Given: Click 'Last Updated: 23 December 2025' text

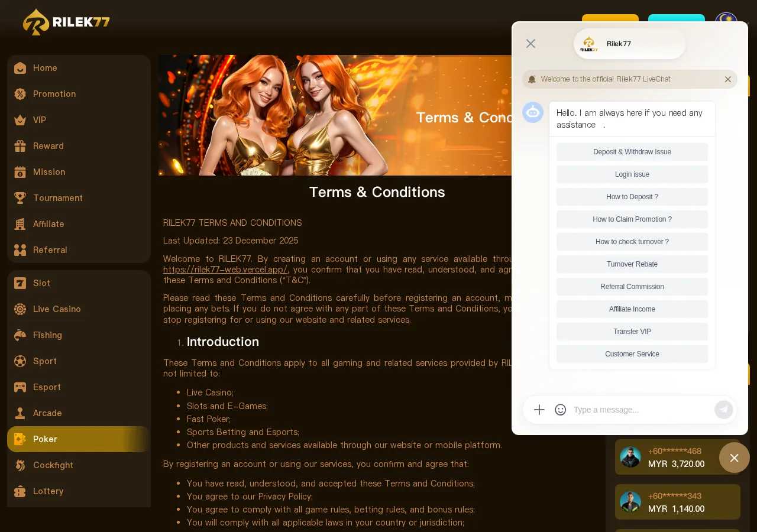Looking at the screenshot, I should point(231,241).
